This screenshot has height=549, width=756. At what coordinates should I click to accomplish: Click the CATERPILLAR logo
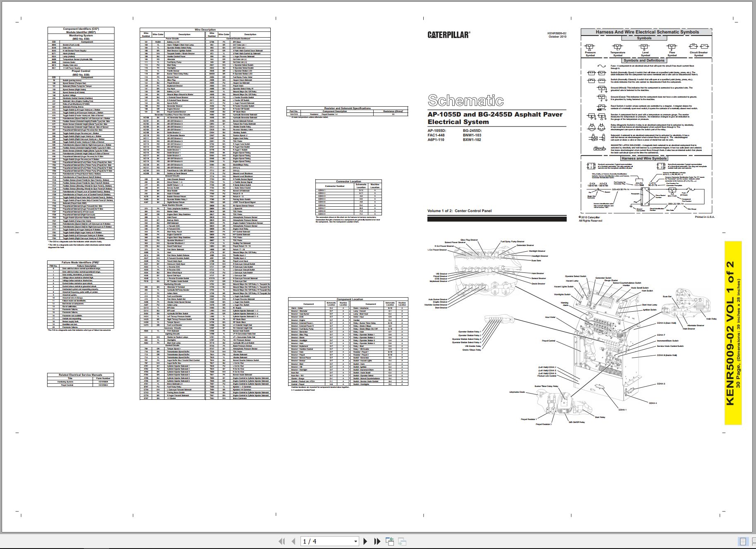(448, 35)
